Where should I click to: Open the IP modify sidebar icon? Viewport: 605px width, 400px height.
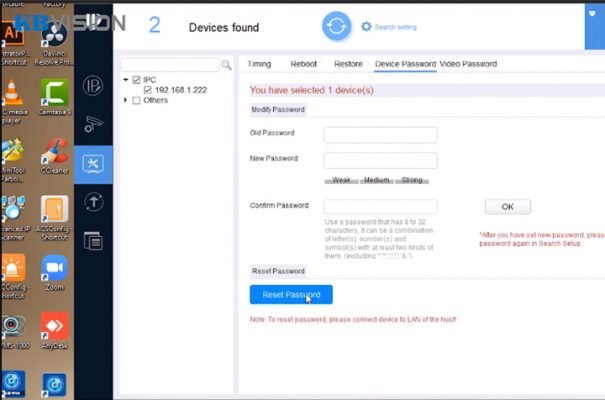[x=93, y=86]
